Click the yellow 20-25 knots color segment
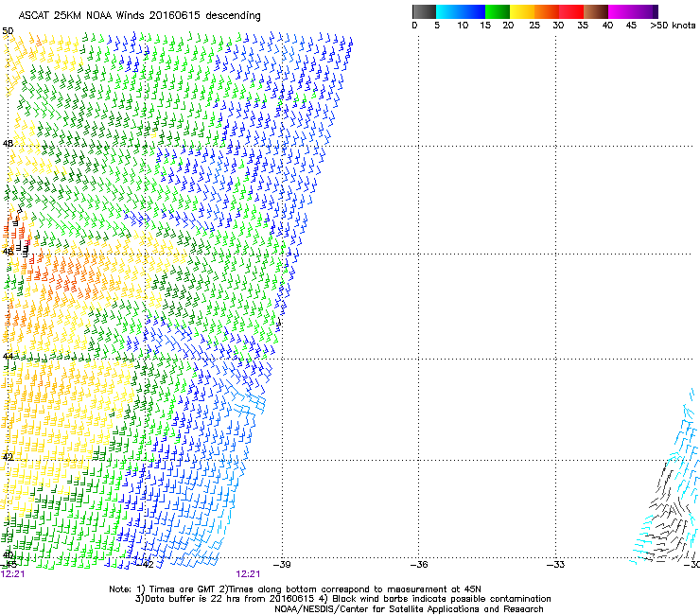The image size is (700, 615). click(x=522, y=11)
